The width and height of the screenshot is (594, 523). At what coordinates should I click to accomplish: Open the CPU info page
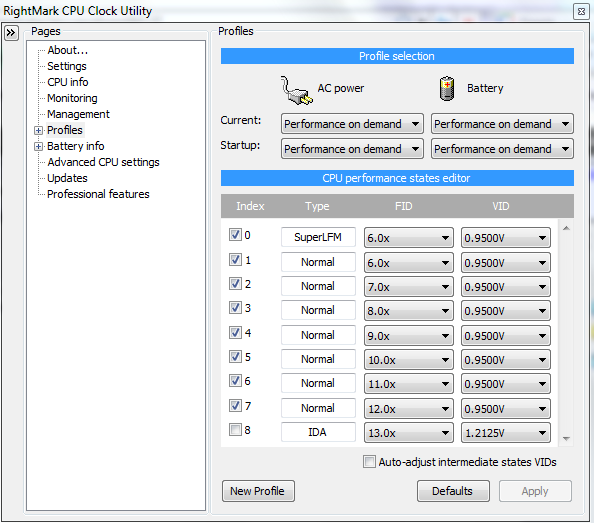point(67,82)
